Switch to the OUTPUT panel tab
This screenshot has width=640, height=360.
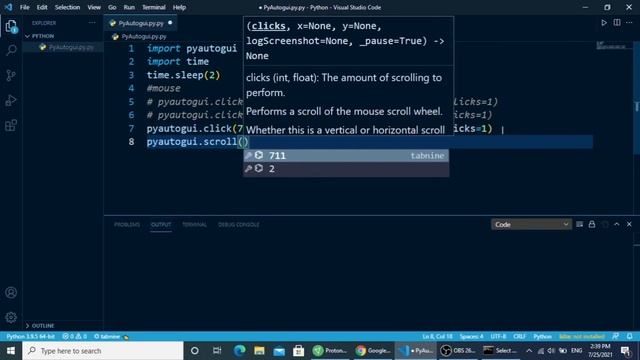pyautogui.click(x=161, y=224)
